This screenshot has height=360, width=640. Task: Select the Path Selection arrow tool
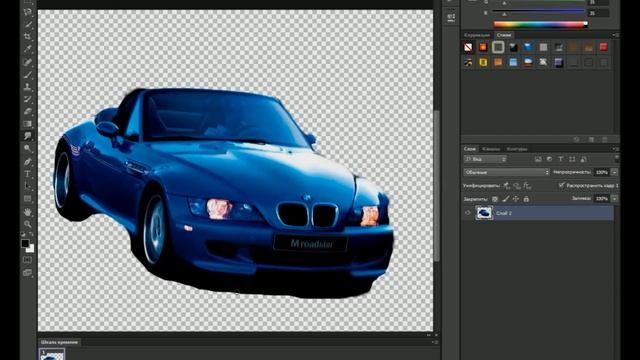(27, 186)
